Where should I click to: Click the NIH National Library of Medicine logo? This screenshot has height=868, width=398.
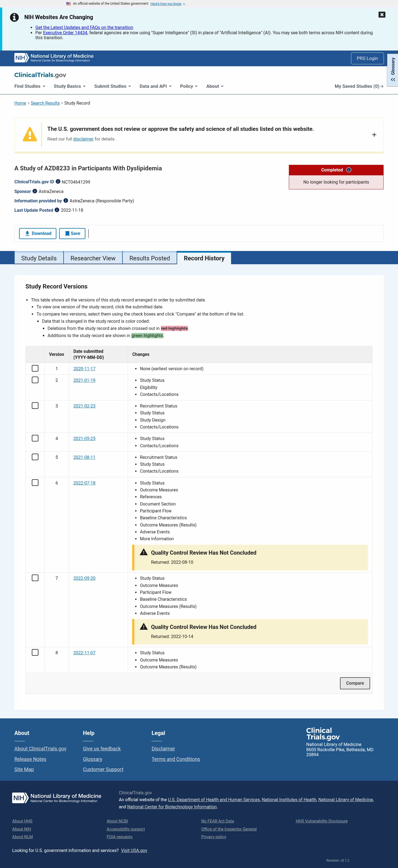click(54, 58)
